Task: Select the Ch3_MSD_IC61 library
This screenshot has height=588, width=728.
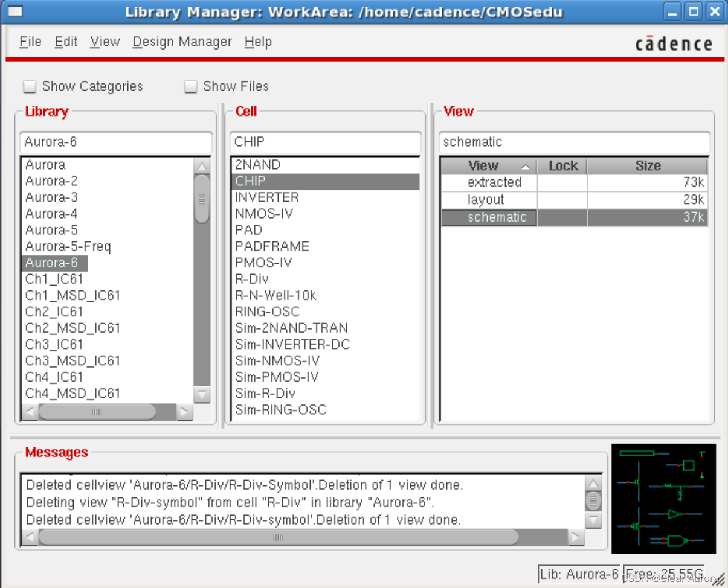Action: 72,360
